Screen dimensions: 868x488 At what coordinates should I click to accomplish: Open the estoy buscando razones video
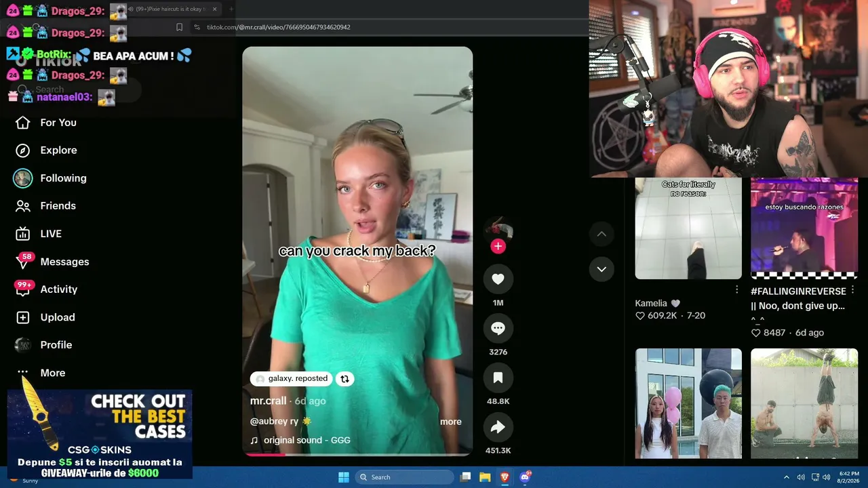(x=804, y=228)
